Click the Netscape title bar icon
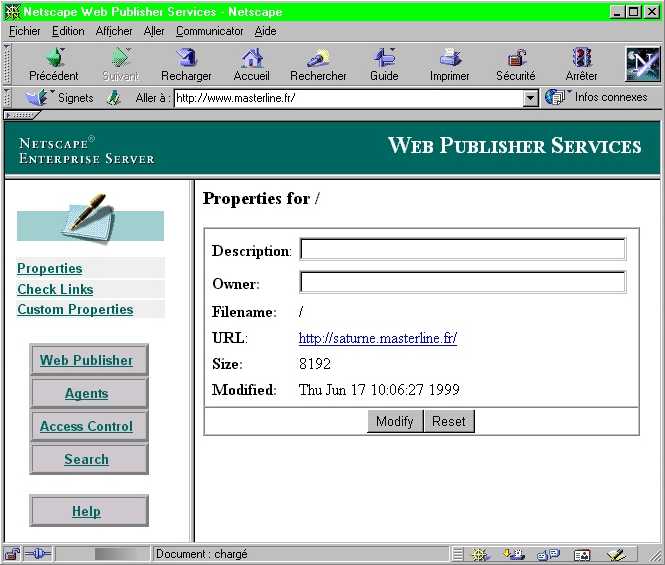 coord(12,12)
